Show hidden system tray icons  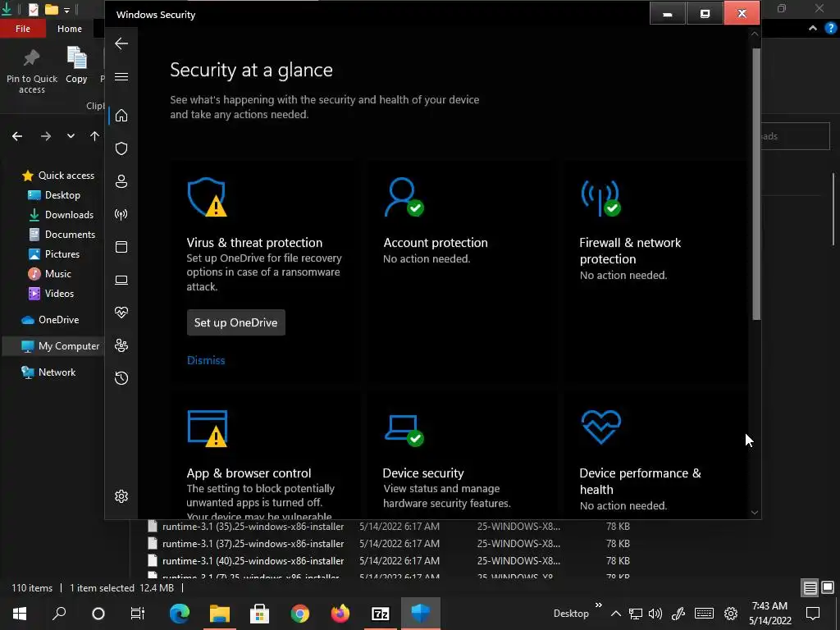616,614
